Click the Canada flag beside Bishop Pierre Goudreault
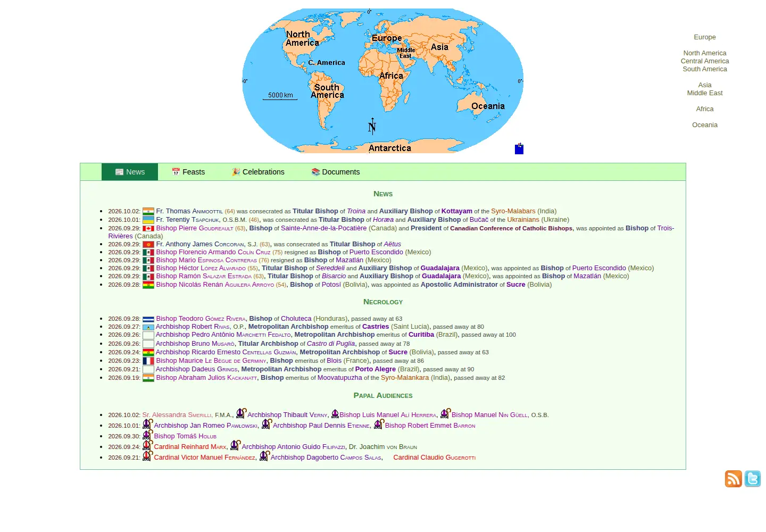This screenshot has width=766, height=532. pos(148,228)
